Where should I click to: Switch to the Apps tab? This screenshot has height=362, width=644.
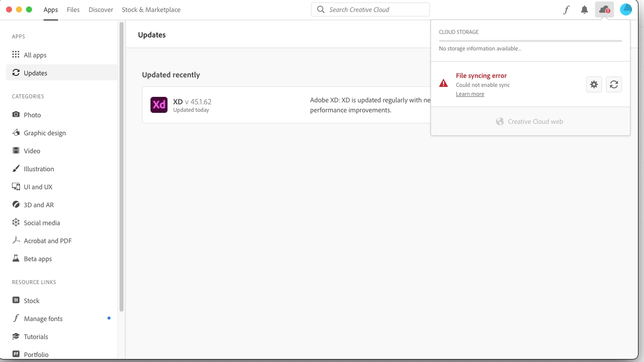(x=50, y=9)
